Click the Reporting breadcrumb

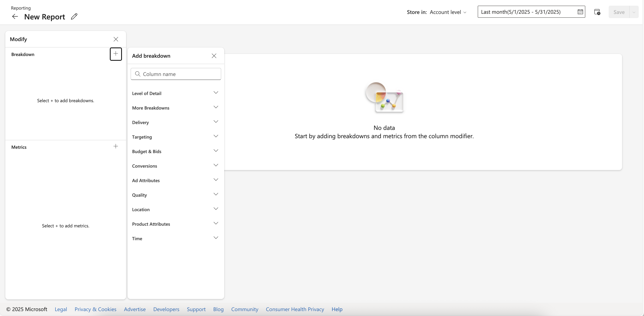click(21, 8)
